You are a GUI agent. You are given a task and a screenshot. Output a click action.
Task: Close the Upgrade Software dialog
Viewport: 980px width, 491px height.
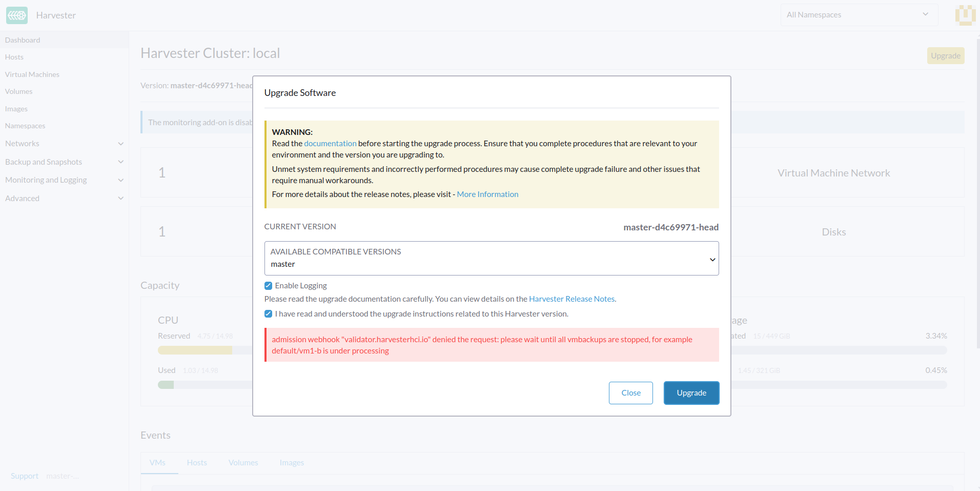tap(630, 393)
